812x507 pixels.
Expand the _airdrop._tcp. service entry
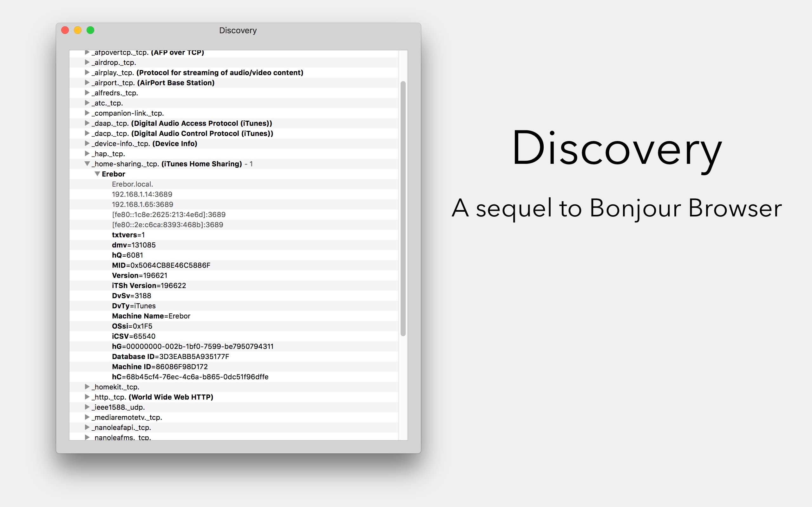(87, 62)
